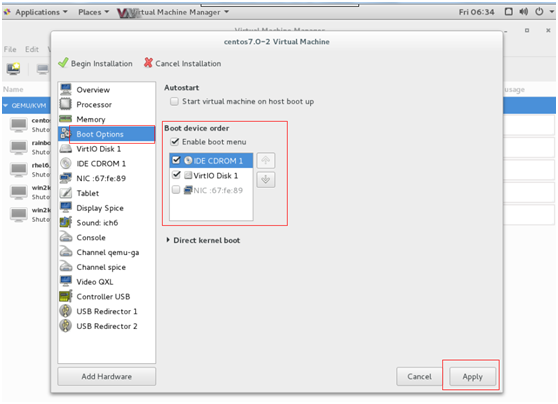558x404 pixels.
Task: Select the Console device icon
Action: point(66,237)
